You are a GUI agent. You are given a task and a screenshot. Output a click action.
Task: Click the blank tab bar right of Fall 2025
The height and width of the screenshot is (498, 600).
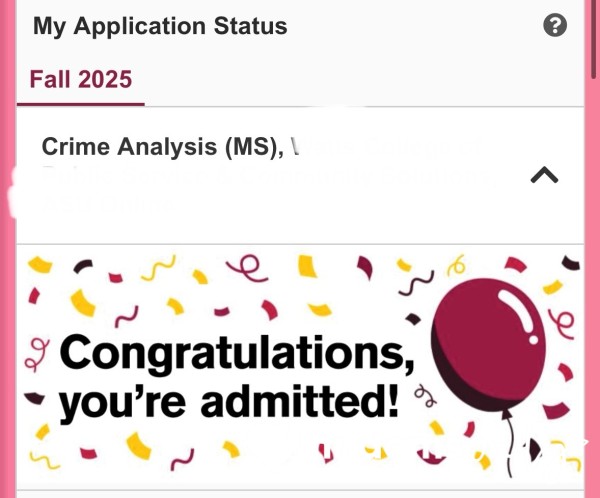click(x=364, y=80)
